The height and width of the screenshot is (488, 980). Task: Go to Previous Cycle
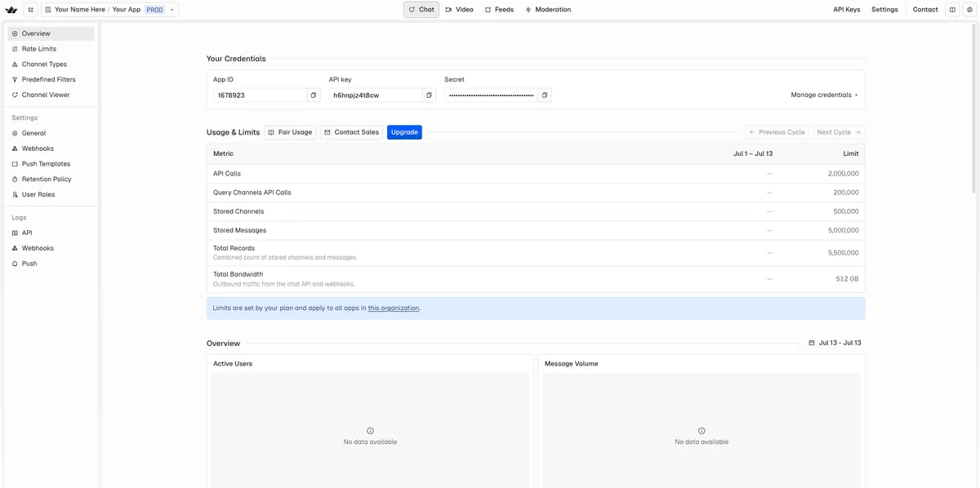coord(777,132)
